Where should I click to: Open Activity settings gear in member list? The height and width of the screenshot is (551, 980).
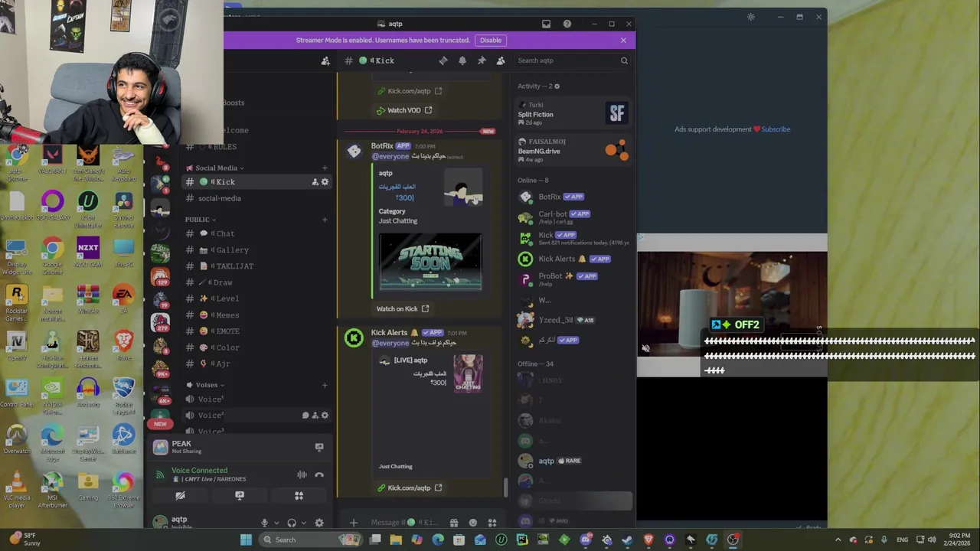click(x=557, y=86)
